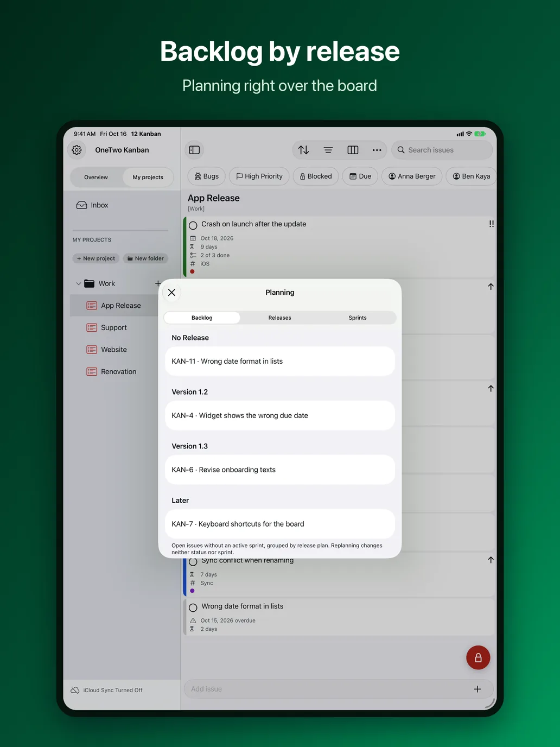Viewport: 560px width, 747px height.
Task: Click the App Release board title
Action: click(x=214, y=198)
